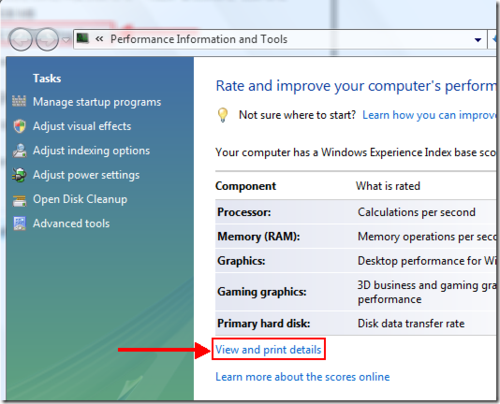
Task: Click the Performance Information and Tools address field
Action: pyautogui.click(x=280, y=39)
